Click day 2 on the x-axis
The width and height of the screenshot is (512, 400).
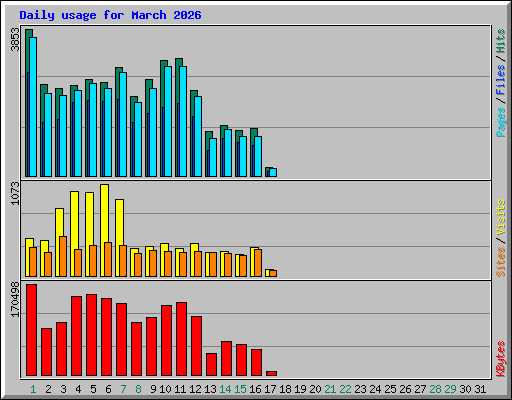click(48, 389)
